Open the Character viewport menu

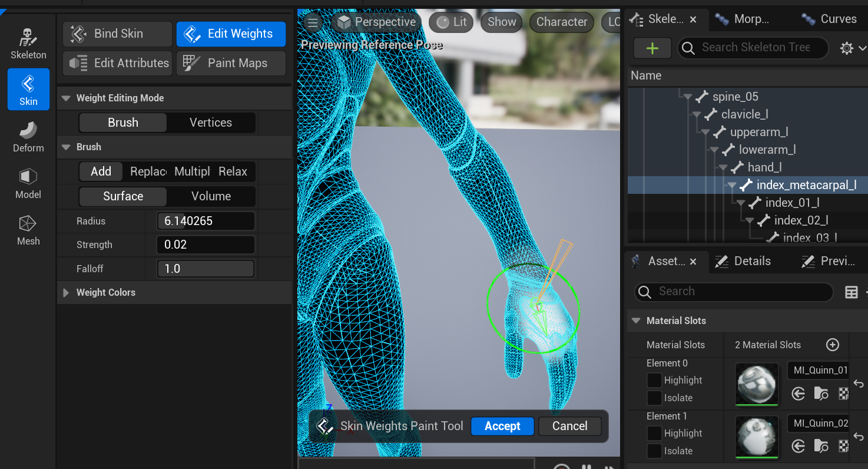tap(562, 22)
